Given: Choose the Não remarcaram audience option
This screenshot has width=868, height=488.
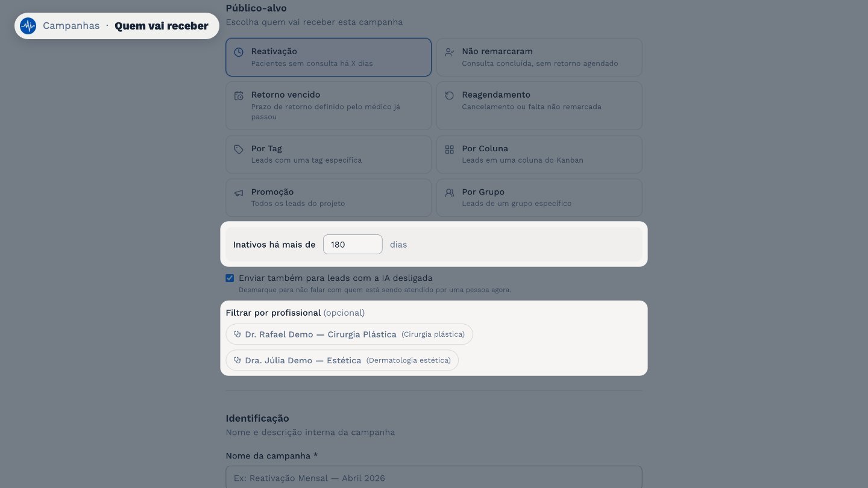Looking at the screenshot, I should (539, 57).
